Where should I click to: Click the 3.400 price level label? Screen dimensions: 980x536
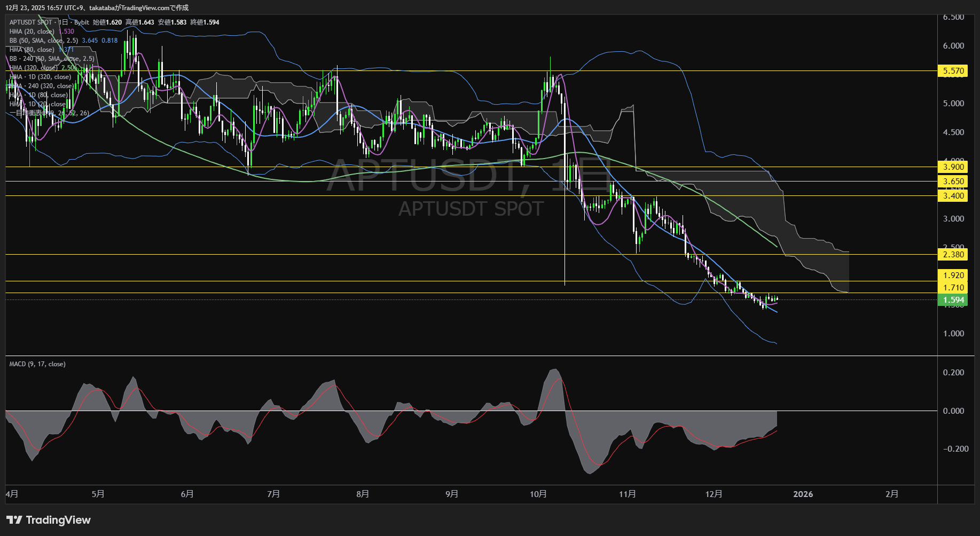tap(953, 196)
